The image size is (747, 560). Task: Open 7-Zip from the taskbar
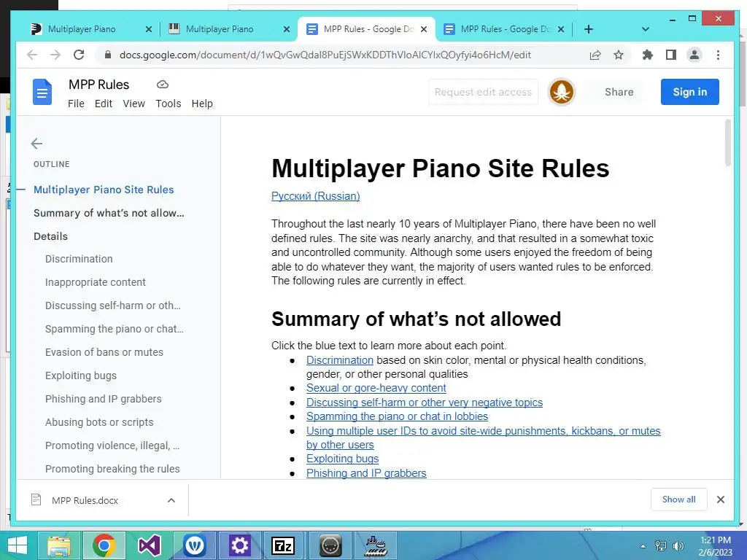coord(283,545)
